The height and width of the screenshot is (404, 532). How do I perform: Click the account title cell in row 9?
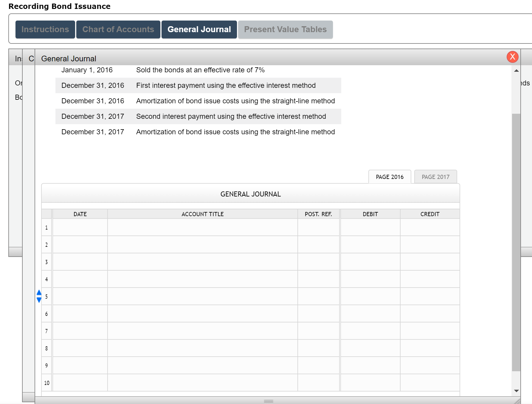(x=203, y=366)
